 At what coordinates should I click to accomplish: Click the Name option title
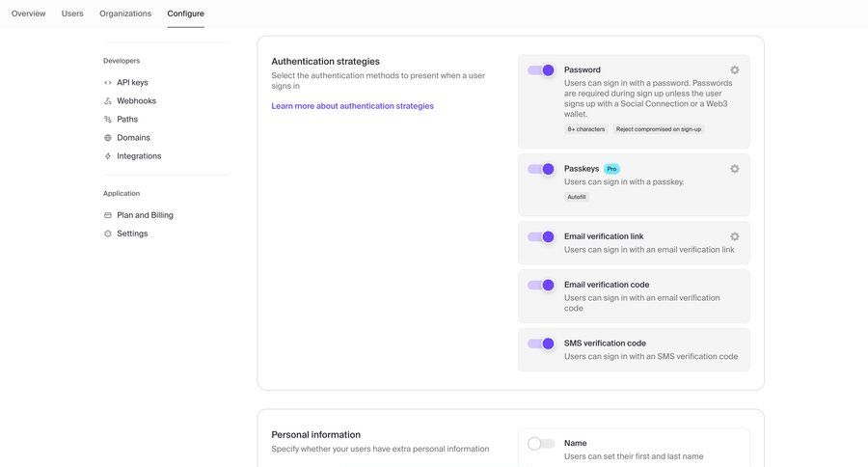(x=575, y=443)
